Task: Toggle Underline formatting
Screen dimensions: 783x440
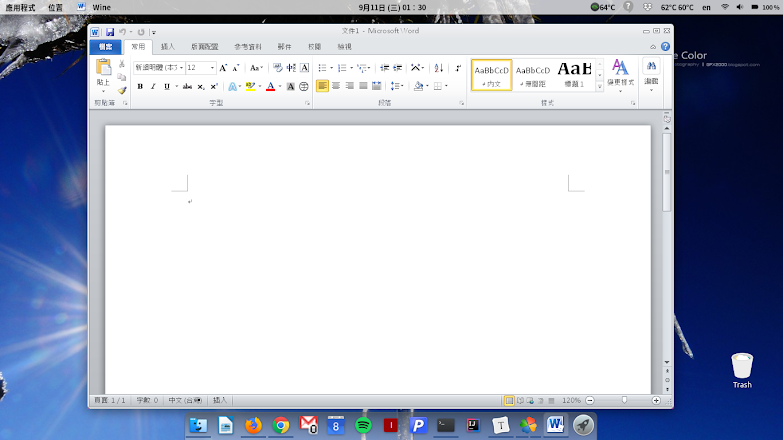Action: point(167,86)
